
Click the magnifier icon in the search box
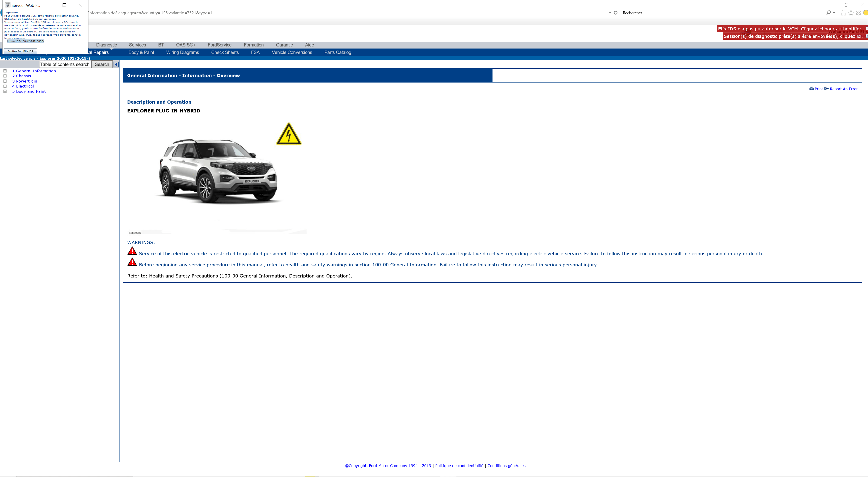(829, 12)
